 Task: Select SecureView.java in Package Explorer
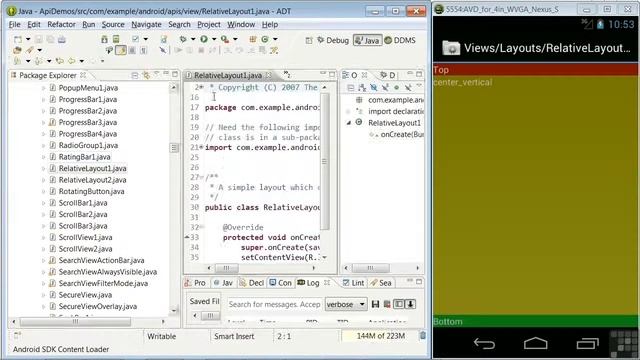pyautogui.click(x=85, y=295)
